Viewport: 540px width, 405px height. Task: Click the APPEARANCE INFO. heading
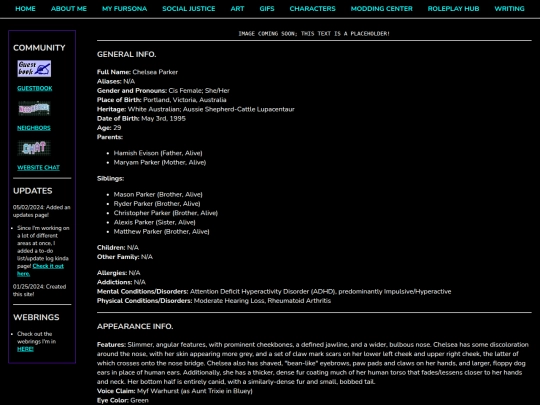click(135, 326)
